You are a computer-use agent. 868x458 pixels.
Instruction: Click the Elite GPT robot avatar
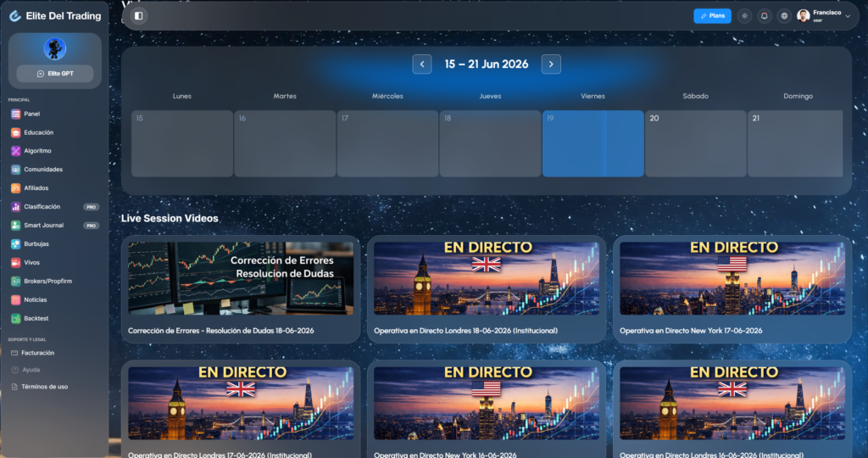(55, 48)
